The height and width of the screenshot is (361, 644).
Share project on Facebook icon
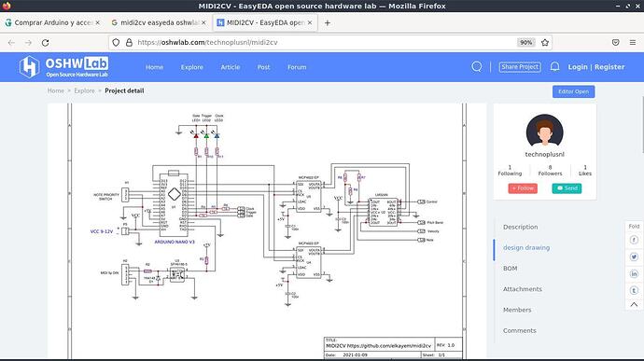(634, 240)
